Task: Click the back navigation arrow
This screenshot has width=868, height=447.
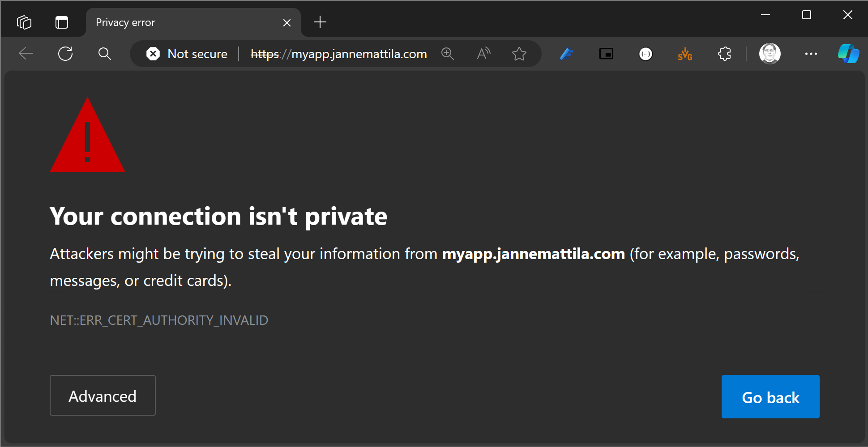Action: tap(26, 54)
